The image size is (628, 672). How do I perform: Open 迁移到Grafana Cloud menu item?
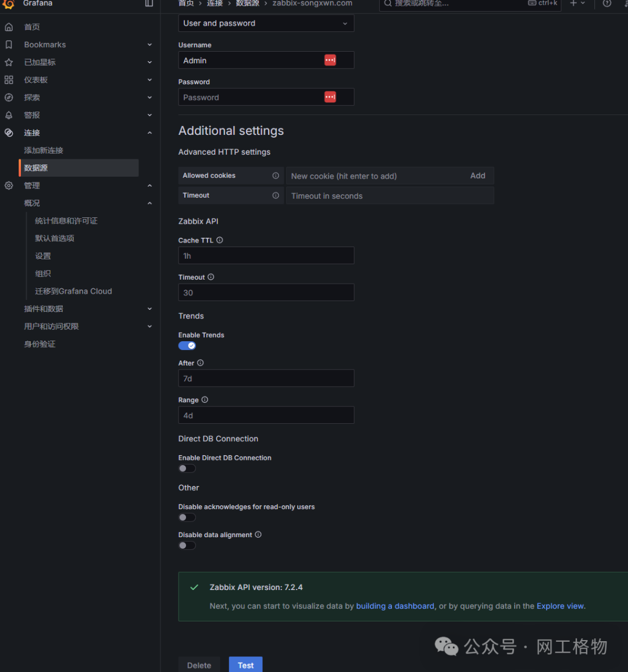pos(73,291)
